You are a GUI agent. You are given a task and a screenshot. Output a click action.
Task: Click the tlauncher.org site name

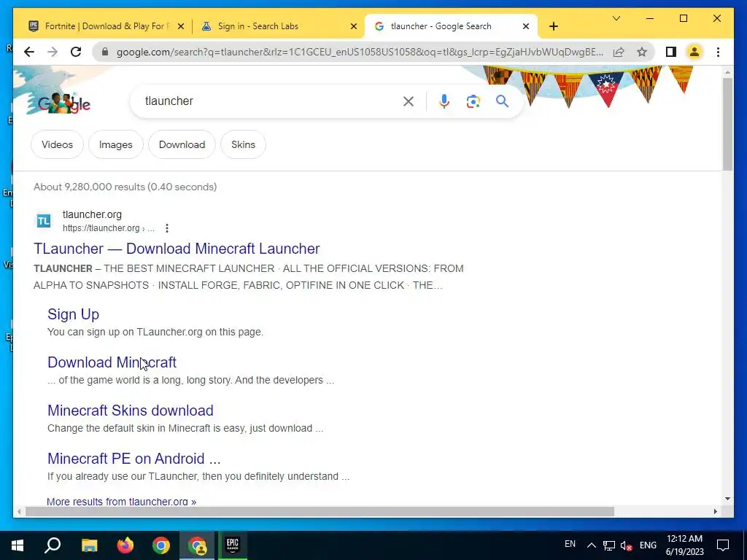92,215
